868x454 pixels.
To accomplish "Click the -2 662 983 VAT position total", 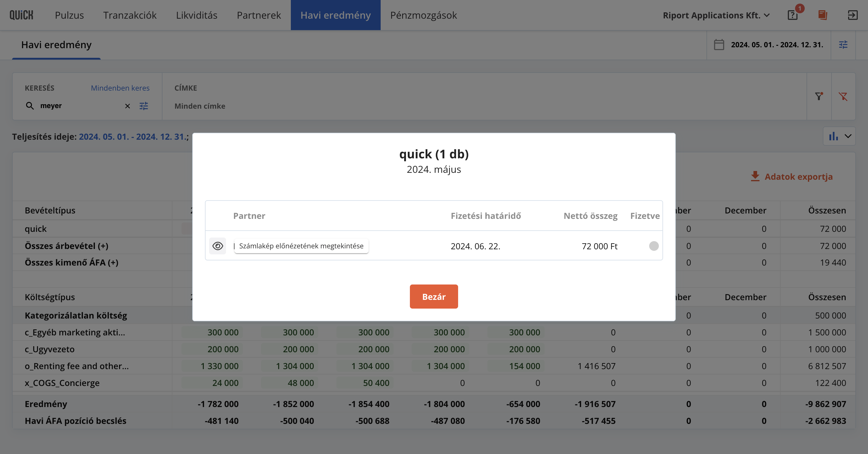I will click(x=826, y=421).
